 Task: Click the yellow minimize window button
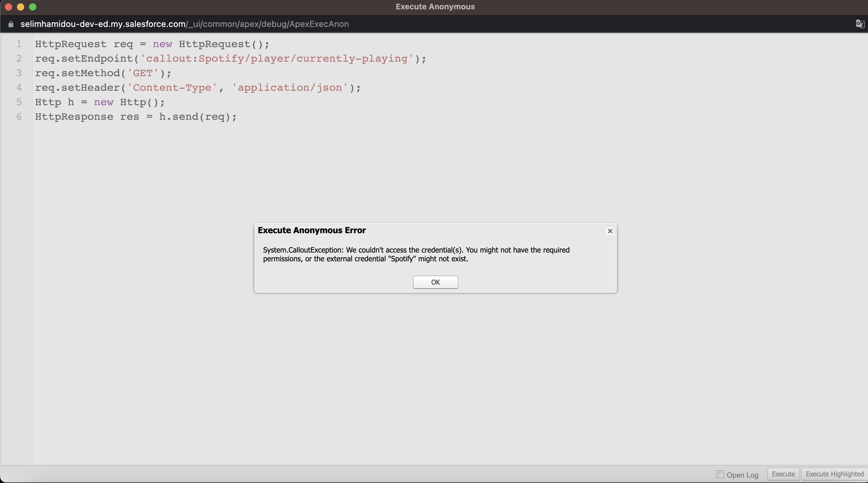coord(21,7)
